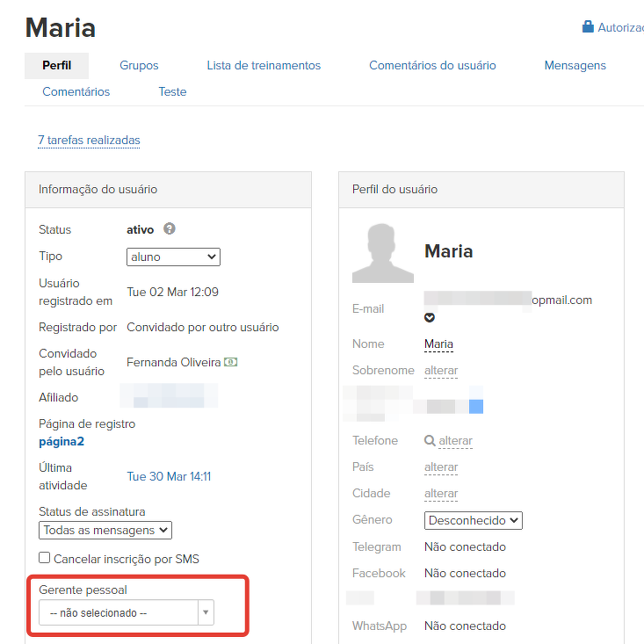
Task: Open the Tipo dropdown set to aluno
Action: coord(173,257)
